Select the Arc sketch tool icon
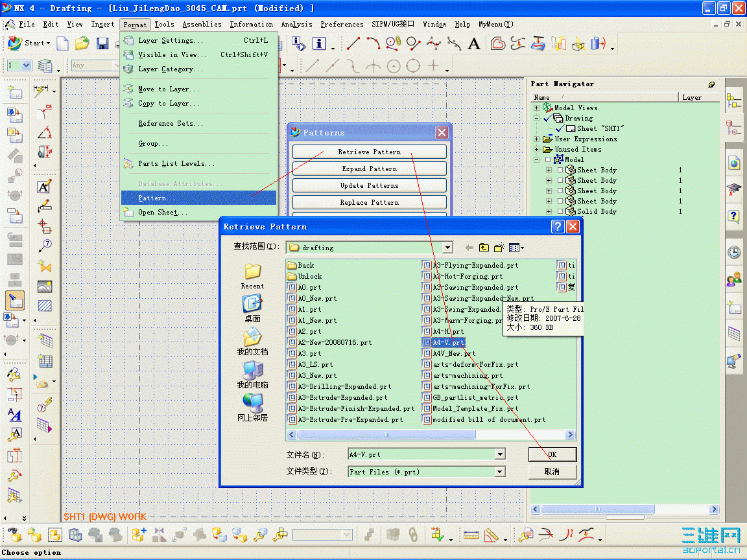Viewport: 747px width, 560px height. point(373,43)
